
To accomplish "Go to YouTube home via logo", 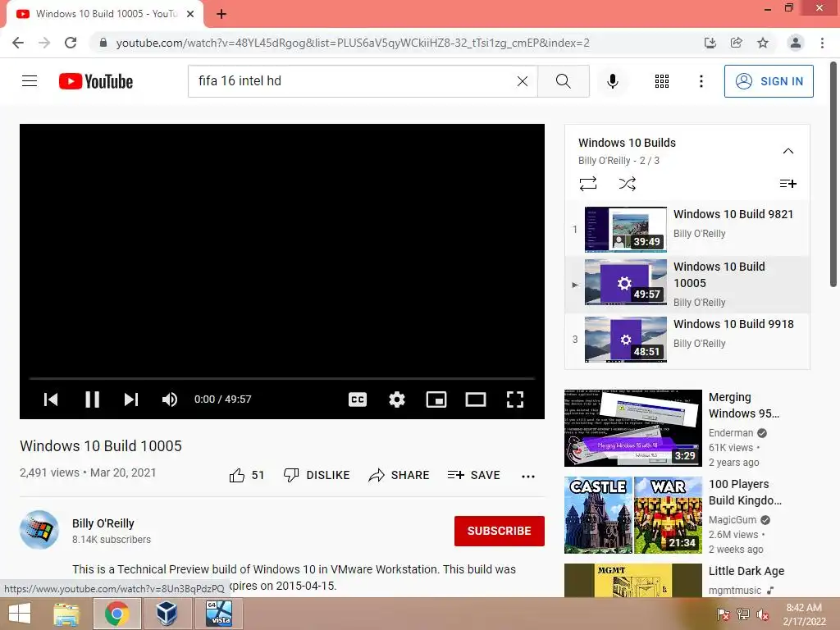I will [x=96, y=81].
